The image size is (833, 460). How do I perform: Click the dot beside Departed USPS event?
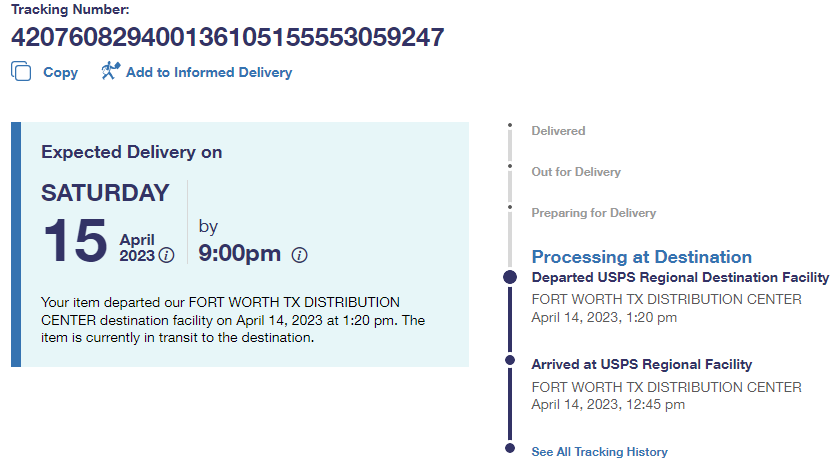[510, 277]
